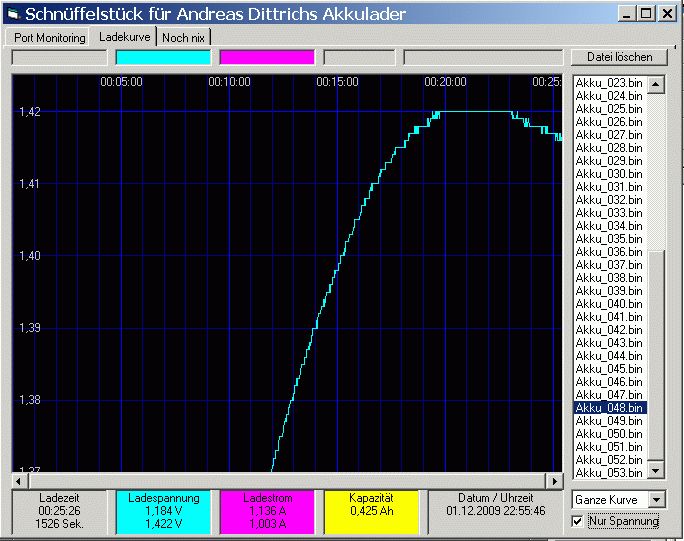The image size is (684, 541).
Task: Select Akku_032.bin in file list
Action: point(609,200)
